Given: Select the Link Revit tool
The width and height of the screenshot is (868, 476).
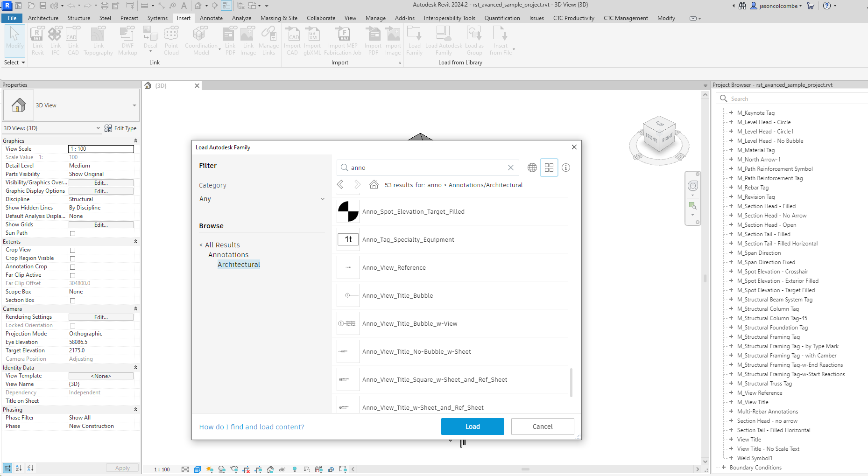Looking at the screenshot, I should [x=37, y=41].
